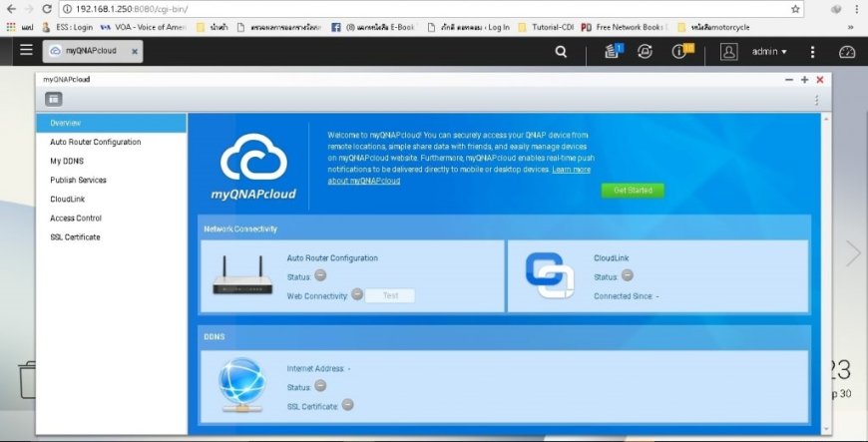Open Publish Services in the sidebar

click(112, 180)
